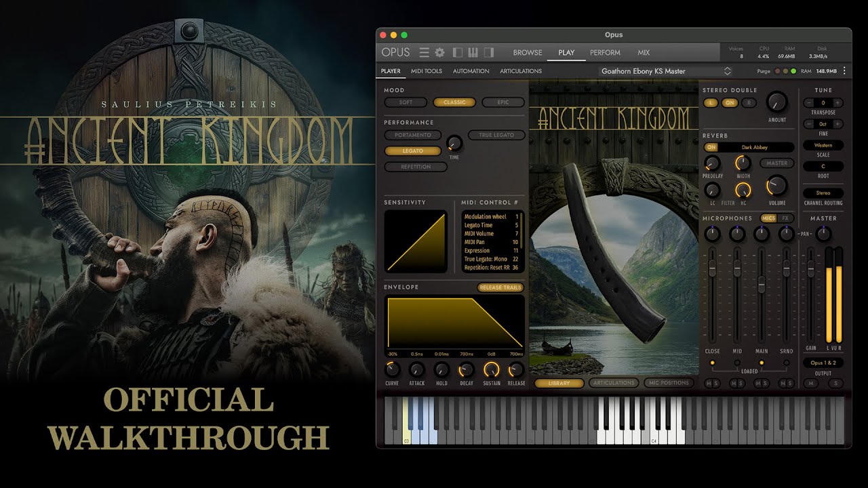868x488 pixels.
Task: Click the envelope Attack knob
Action: [x=417, y=369]
